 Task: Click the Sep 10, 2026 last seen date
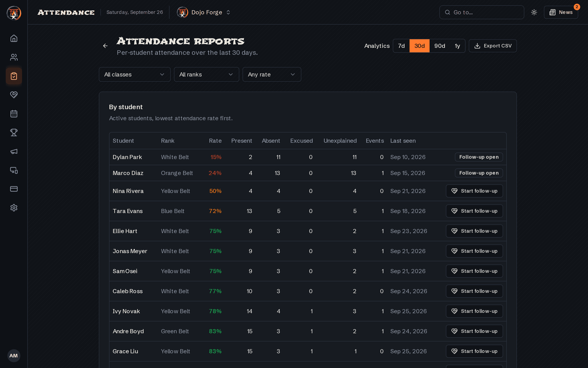pos(408,157)
